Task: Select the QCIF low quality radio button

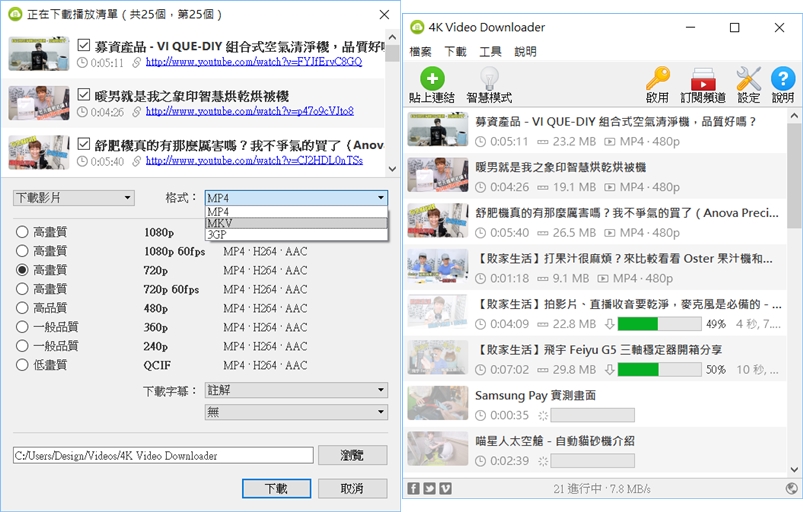Action: pyautogui.click(x=22, y=365)
